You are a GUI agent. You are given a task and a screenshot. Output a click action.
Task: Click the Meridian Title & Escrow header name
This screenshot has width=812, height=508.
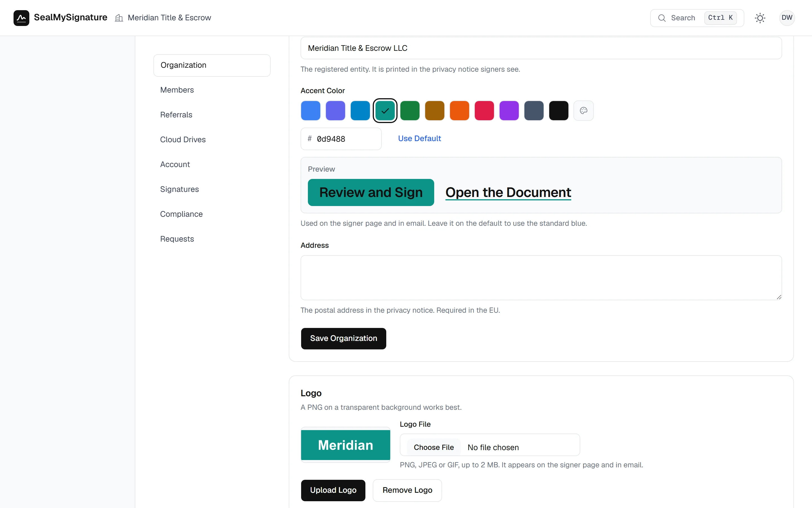(169, 18)
